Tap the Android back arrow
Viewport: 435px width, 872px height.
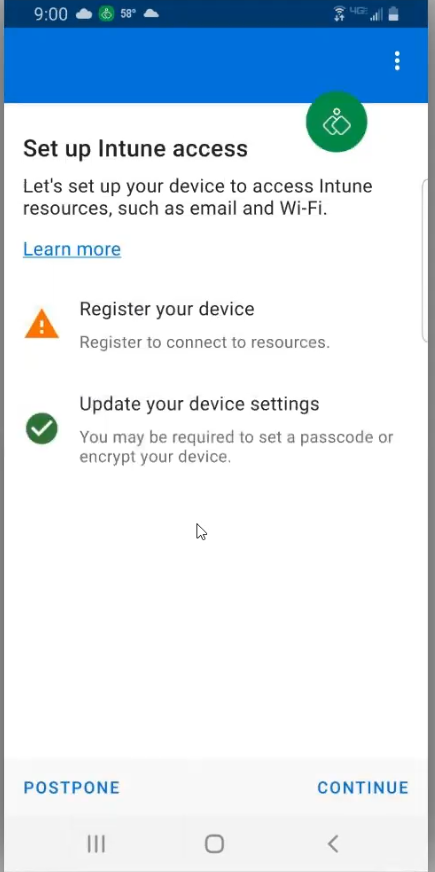click(x=333, y=844)
